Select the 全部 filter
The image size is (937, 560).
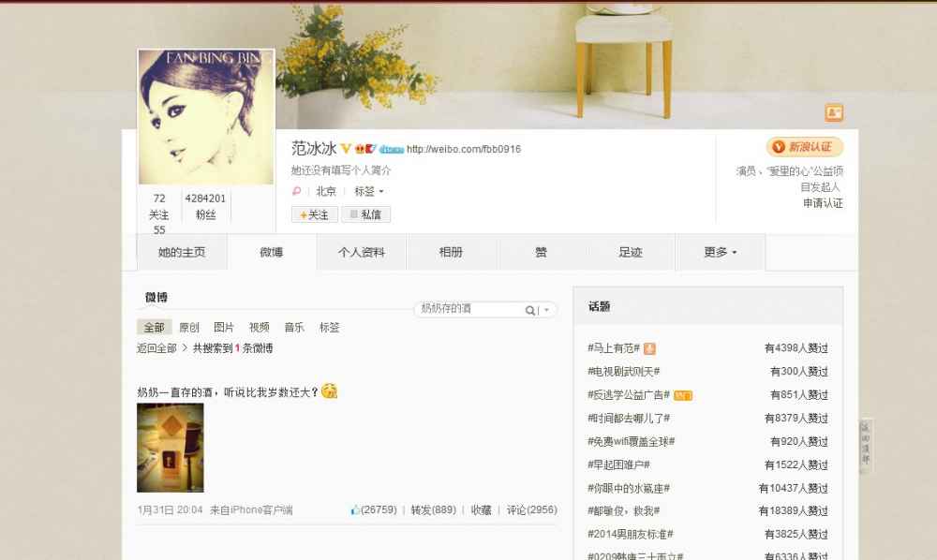[x=155, y=327]
